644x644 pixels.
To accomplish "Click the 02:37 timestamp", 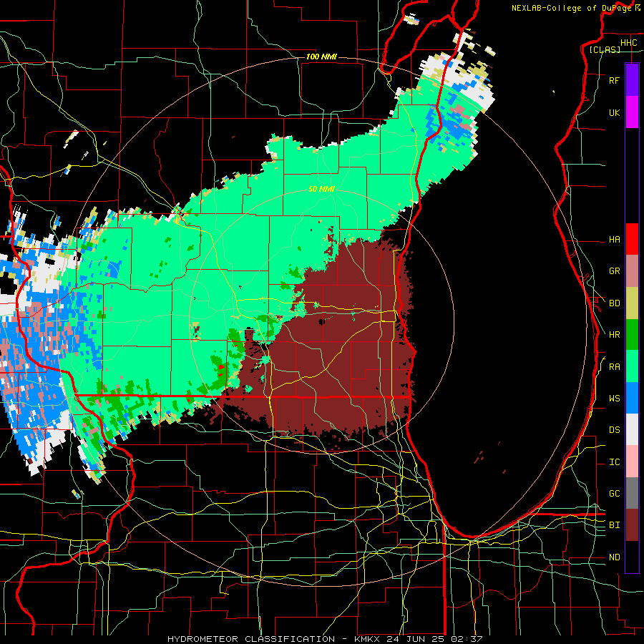I will pos(466,639).
